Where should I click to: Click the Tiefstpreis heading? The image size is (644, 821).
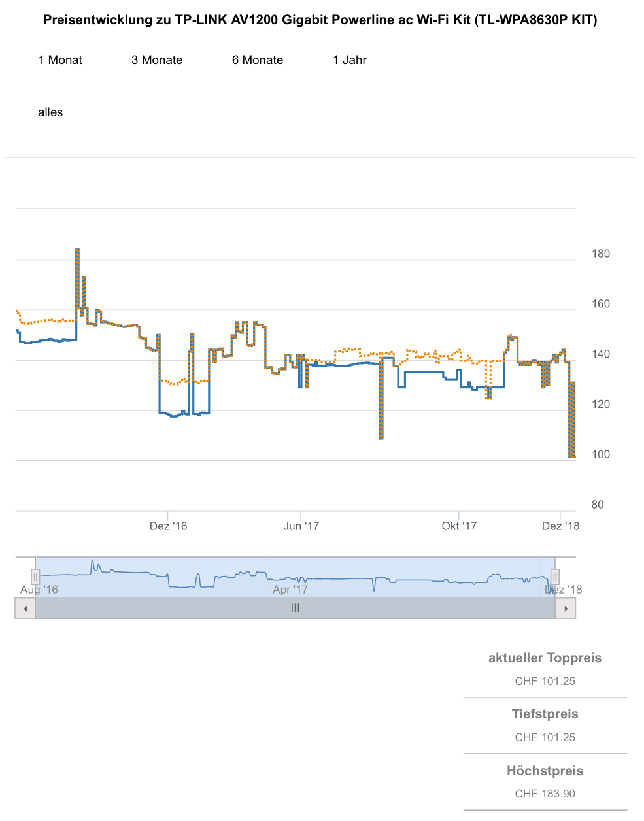point(545,714)
